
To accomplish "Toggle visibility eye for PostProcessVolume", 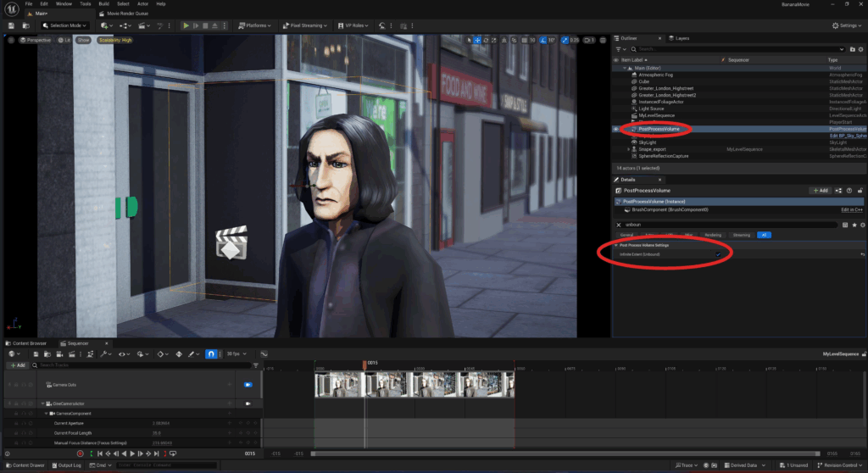I will [x=616, y=129].
